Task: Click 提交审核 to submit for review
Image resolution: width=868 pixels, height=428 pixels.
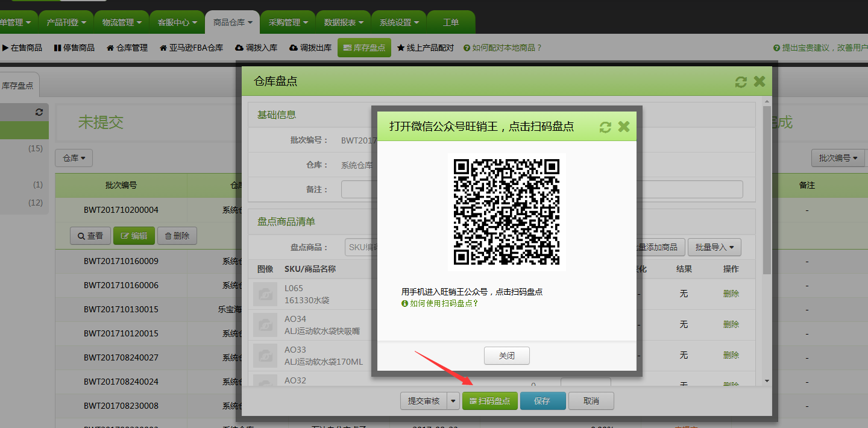Action: [x=424, y=401]
